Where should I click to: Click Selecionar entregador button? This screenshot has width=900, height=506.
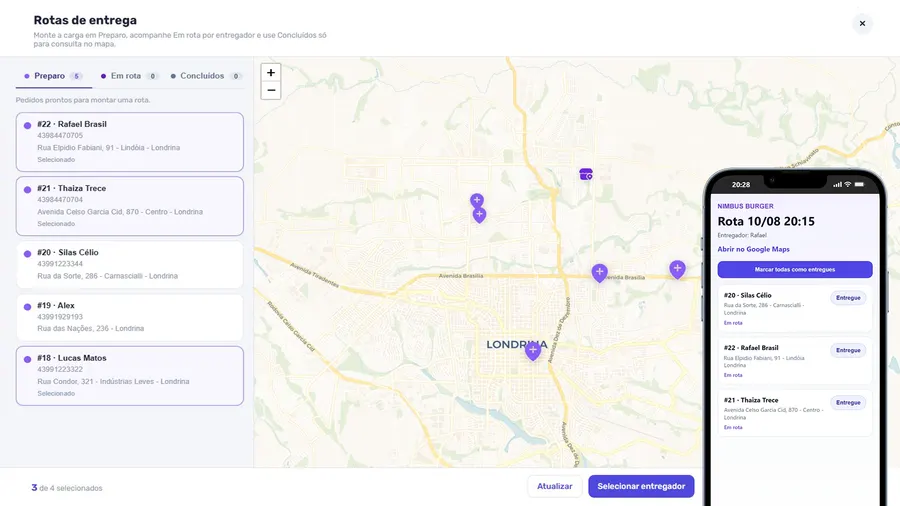641,486
